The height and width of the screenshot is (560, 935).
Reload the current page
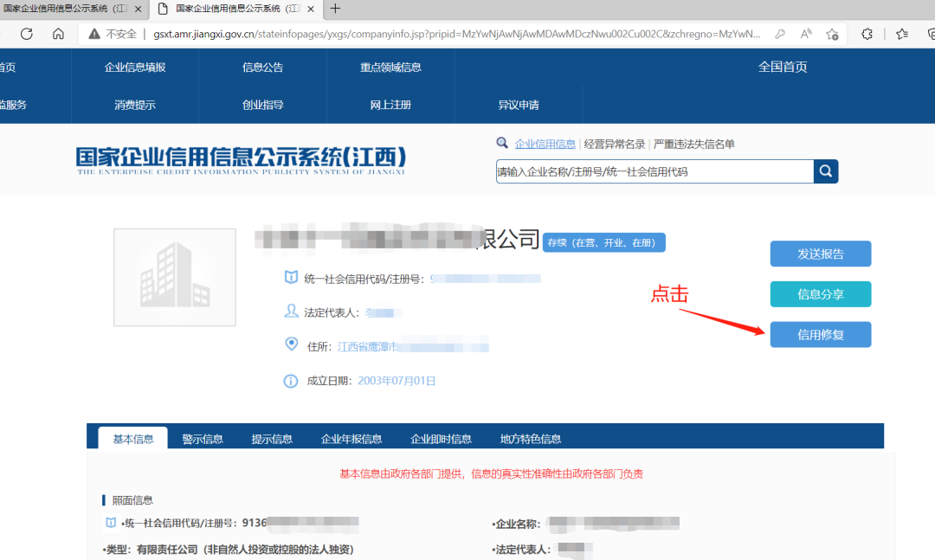click(x=25, y=33)
